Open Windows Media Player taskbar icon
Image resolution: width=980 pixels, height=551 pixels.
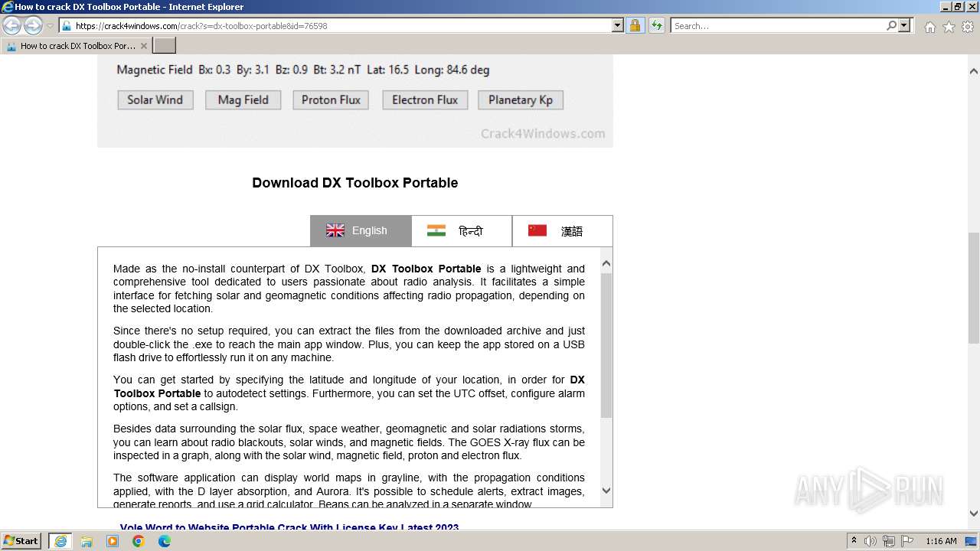(113, 541)
